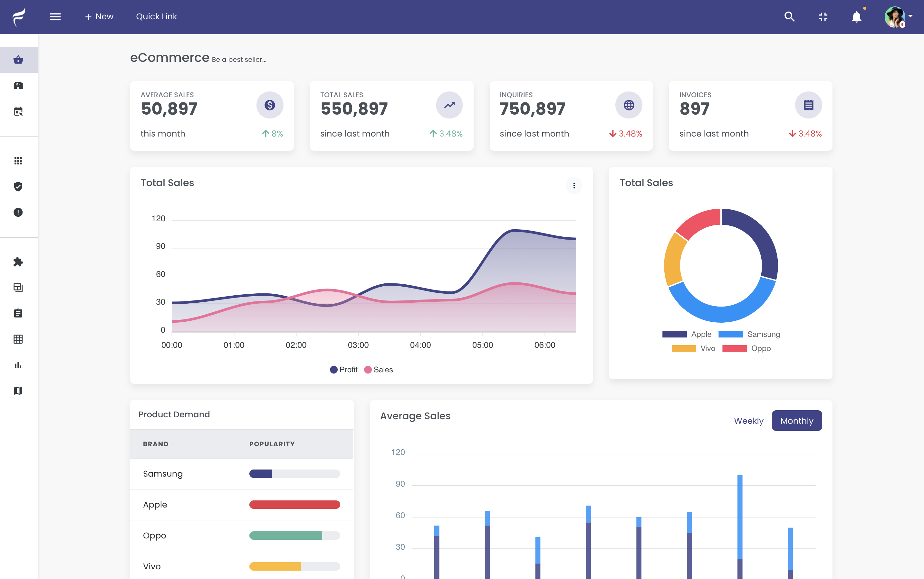Click the Product Demand heading
The image size is (924, 579).
(x=174, y=414)
